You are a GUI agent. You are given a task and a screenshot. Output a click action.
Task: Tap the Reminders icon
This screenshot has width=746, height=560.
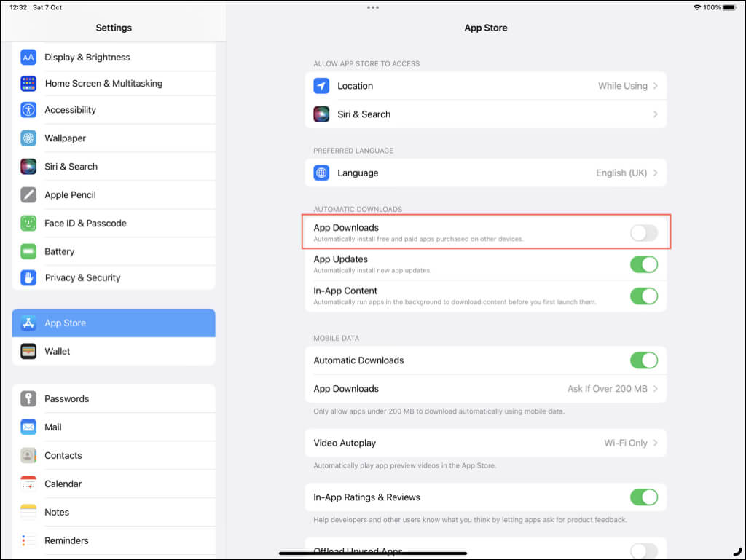(x=28, y=540)
